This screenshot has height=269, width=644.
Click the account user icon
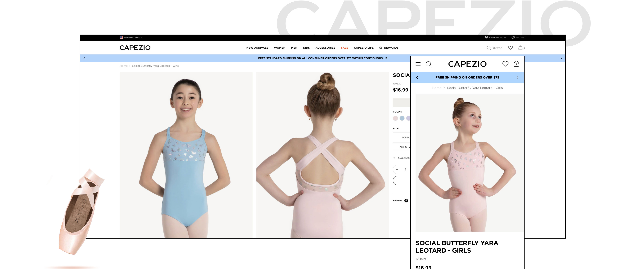click(513, 38)
